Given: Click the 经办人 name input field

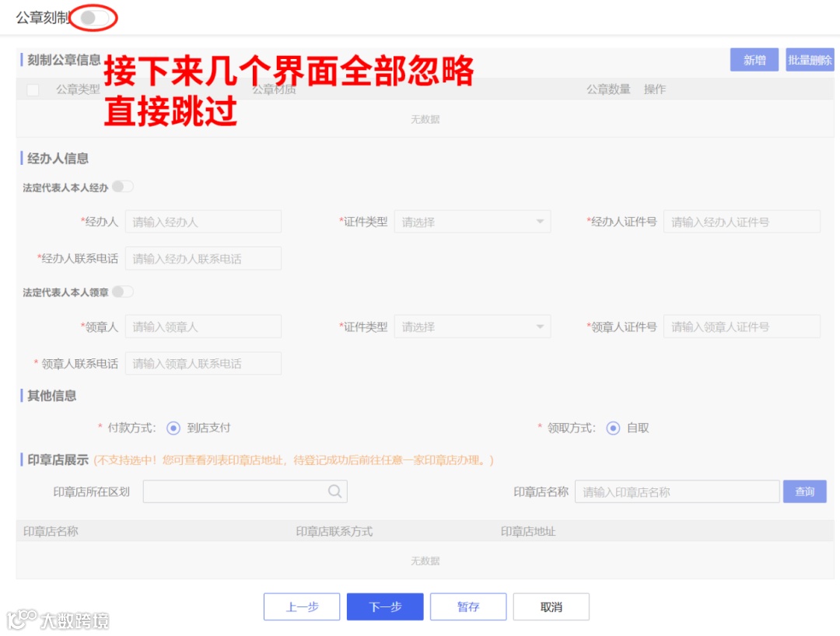Looking at the screenshot, I should coord(203,222).
